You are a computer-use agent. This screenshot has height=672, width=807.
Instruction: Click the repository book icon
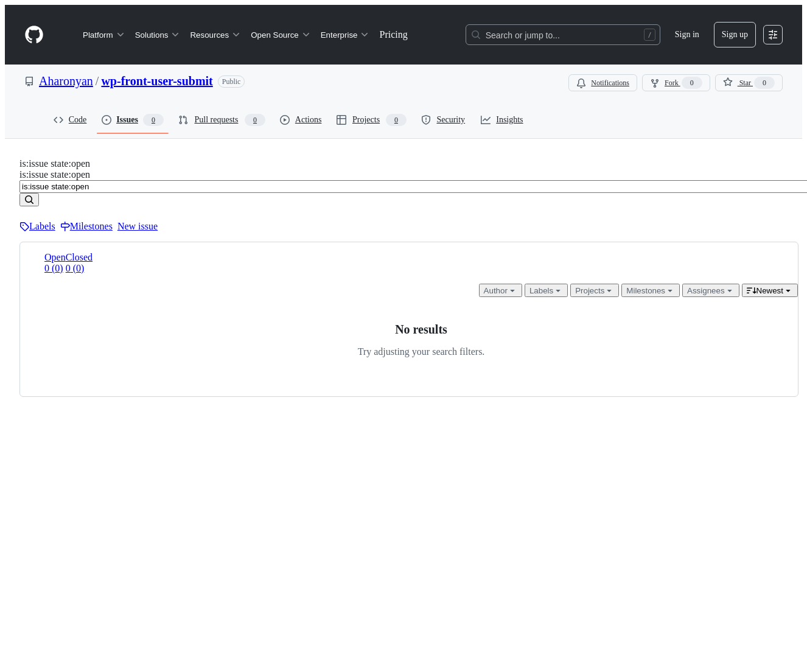point(29,82)
